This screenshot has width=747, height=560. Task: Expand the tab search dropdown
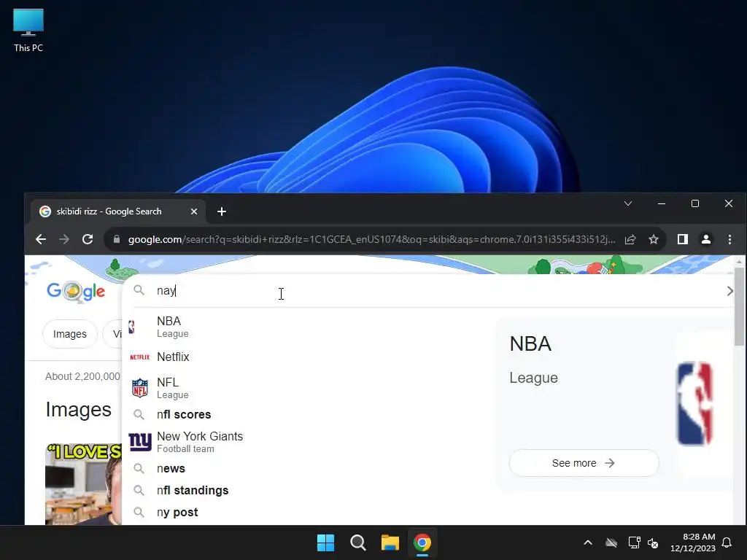628,203
